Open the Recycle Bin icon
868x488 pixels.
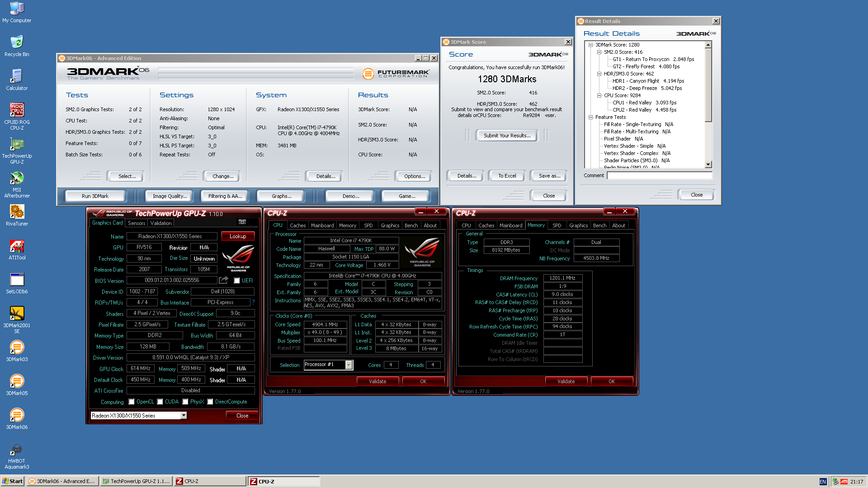(17, 46)
